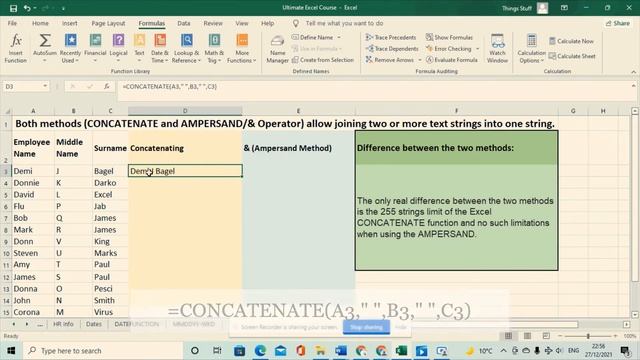The width and height of the screenshot is (640, 360).
Task: Switch to Page Layout view icon
Action: click(527, 336)
